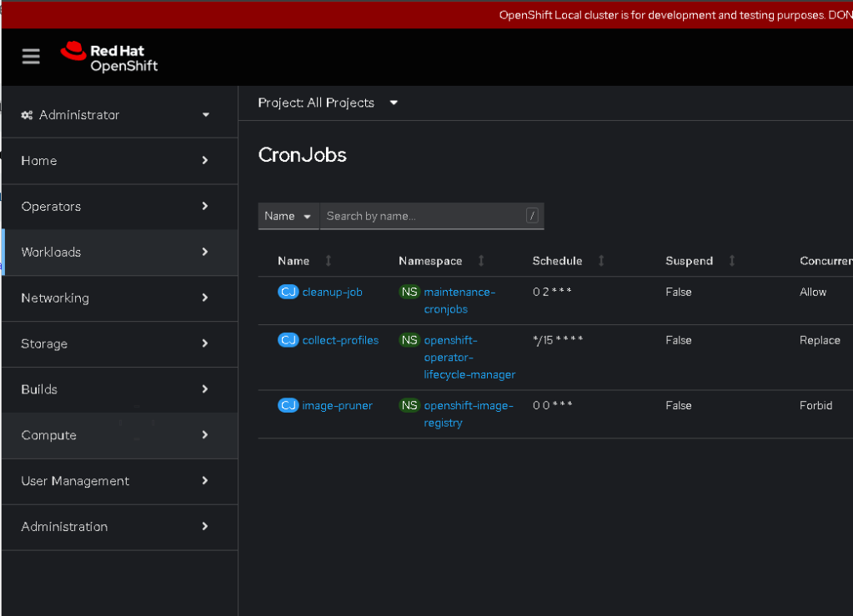Click the NS badge beside maintenance-cronjobs

pyautogui.click(x=409, y=292)
